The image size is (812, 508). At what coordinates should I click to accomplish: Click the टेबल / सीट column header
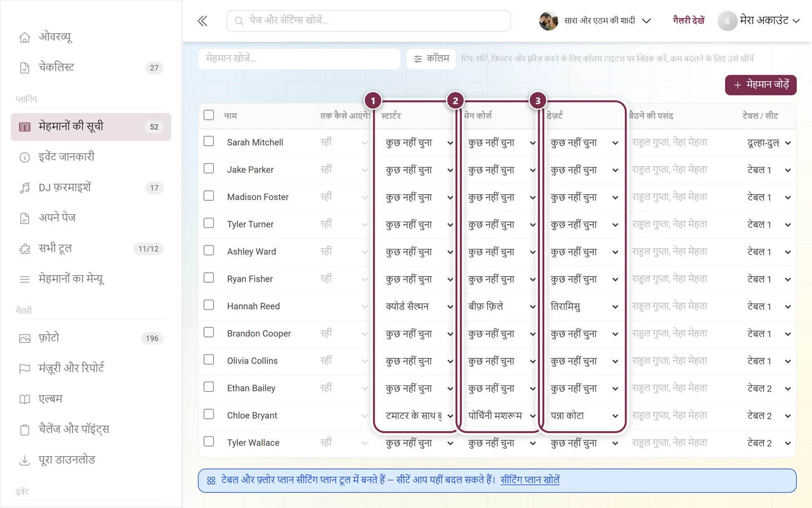[x=760, y=116]
